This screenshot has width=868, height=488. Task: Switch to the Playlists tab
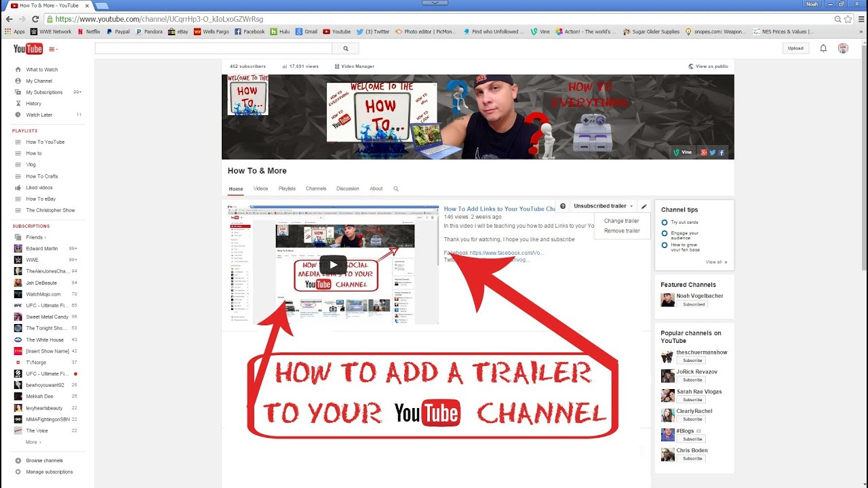(287, 188)
